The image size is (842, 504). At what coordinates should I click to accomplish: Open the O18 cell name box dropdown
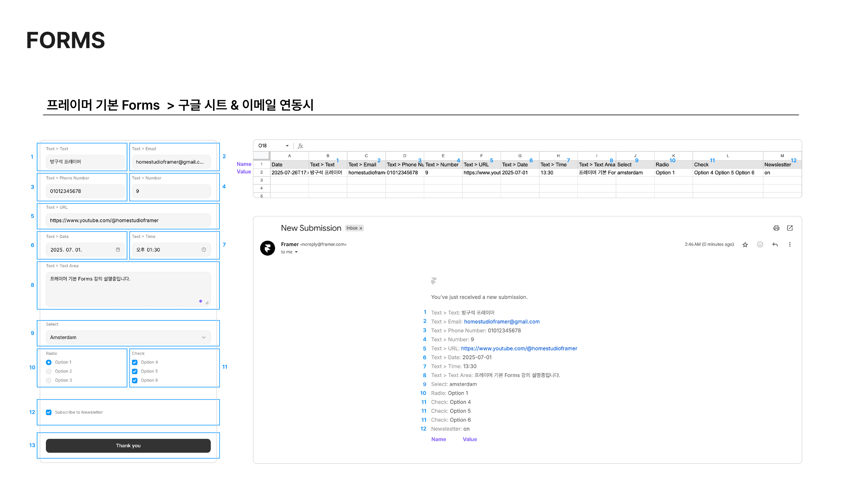[x=287, y=146]
